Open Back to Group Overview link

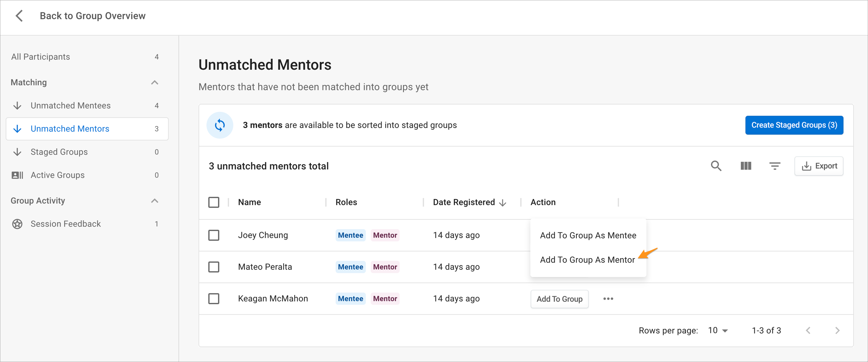tap(93, 16)
